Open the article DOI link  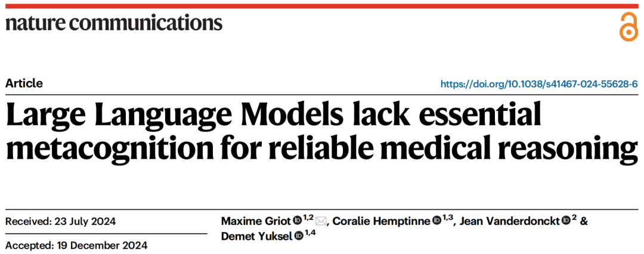[x=539, y=84]
